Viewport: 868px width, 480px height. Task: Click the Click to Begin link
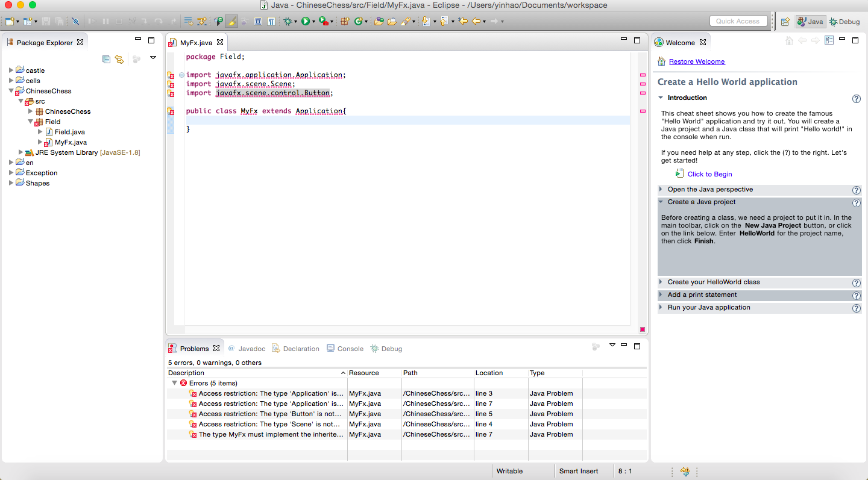(709, 174)
